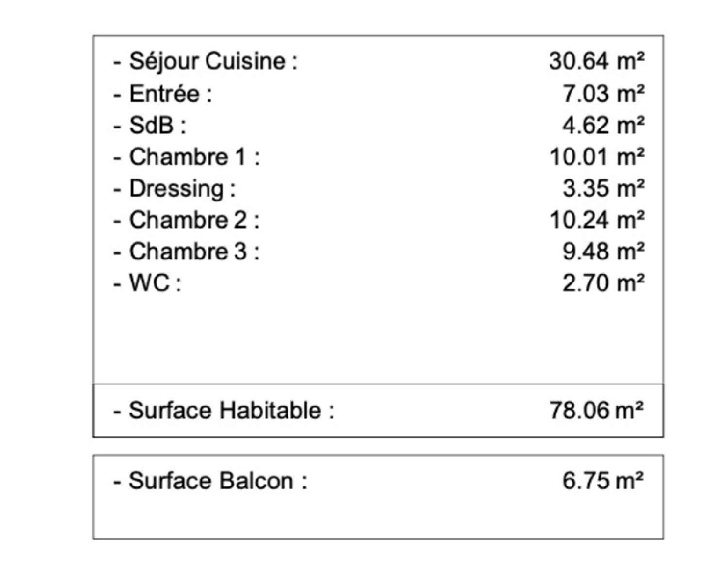
Task: Select the 10.24 m² value
Action: (596, 220)
